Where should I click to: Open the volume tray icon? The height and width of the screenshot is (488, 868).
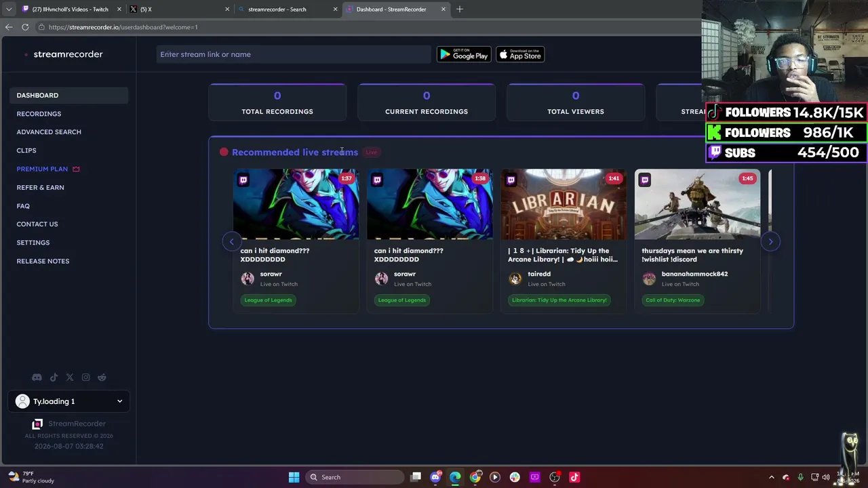(826, 477)
